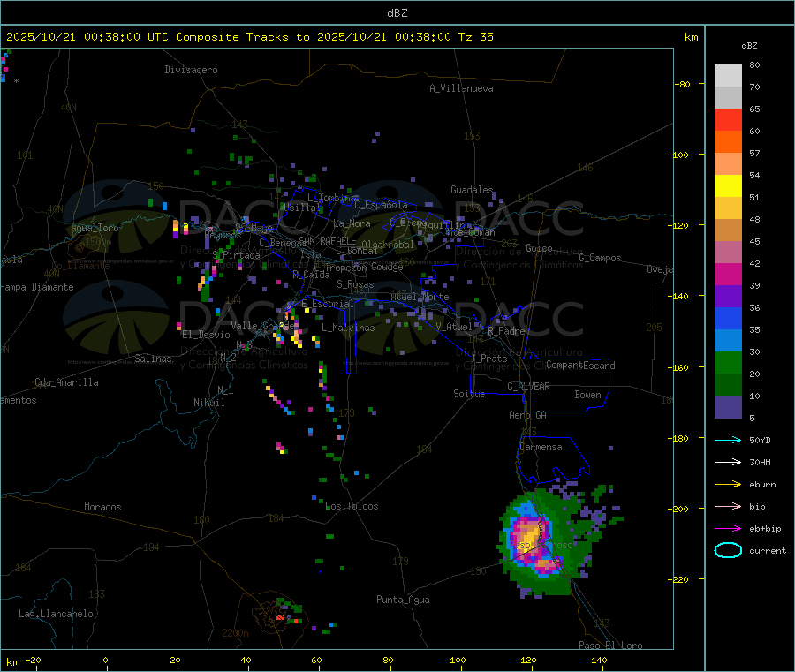Click the gray 70 dBZ legend swatch
795x672 pixels.
(728, 98)
